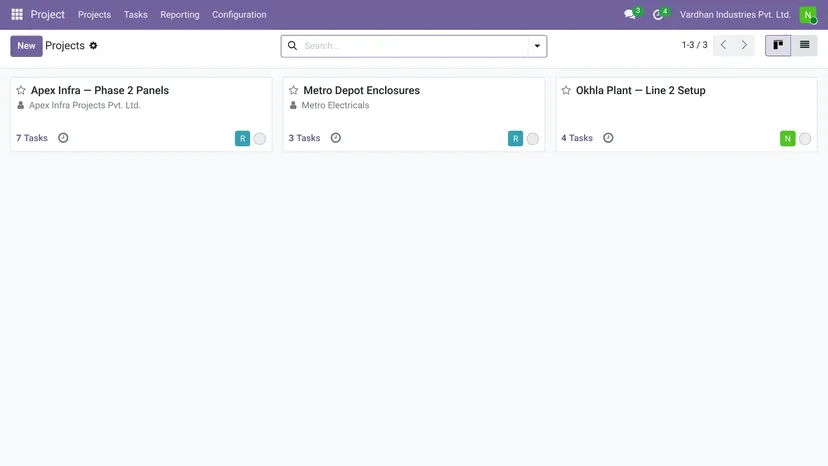
Task: Open the activities clock icon in navbar
Action: (x=657, y=15)
